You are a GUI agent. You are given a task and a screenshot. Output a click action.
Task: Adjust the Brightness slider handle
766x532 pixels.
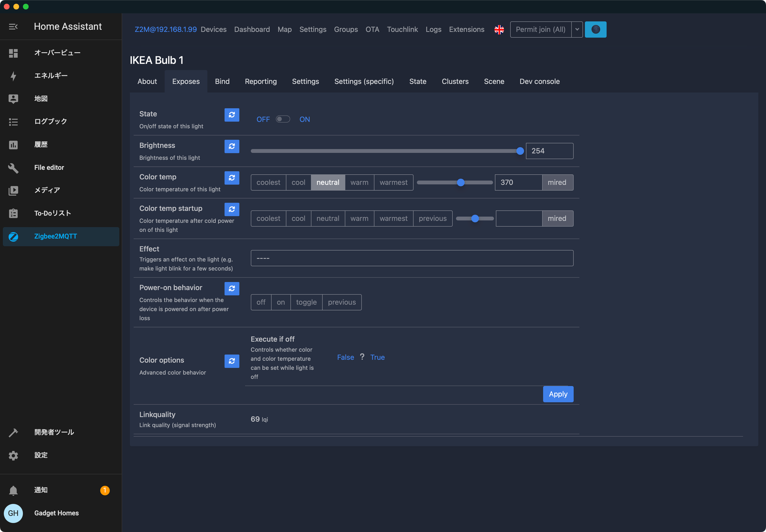click(520, 151)
